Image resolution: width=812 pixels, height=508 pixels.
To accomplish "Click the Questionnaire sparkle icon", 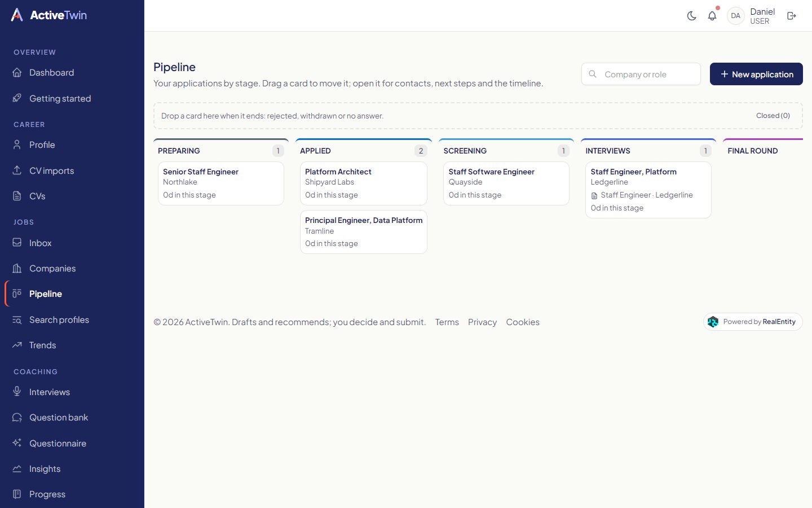I will (17, 443).
